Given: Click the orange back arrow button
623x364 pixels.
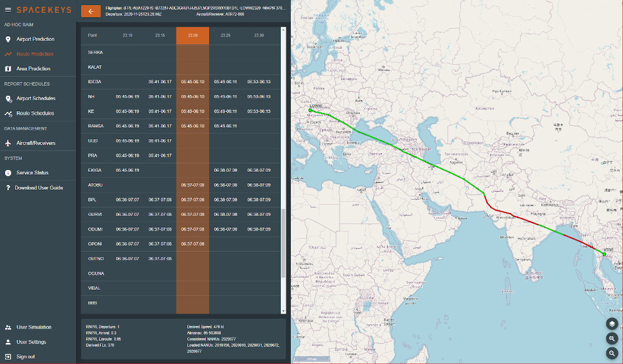Looking at the screenshot, I should [x=91, y=11].
